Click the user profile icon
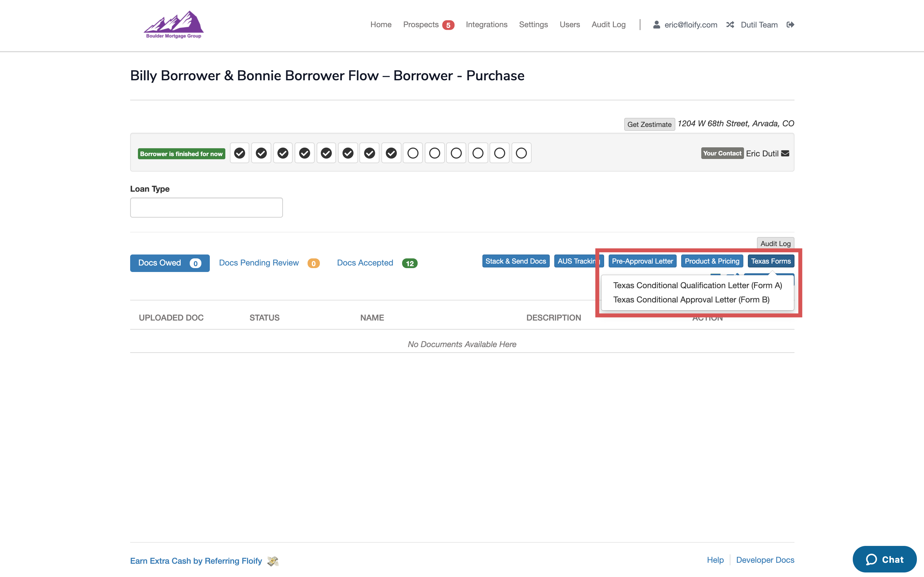 [656, 25]
